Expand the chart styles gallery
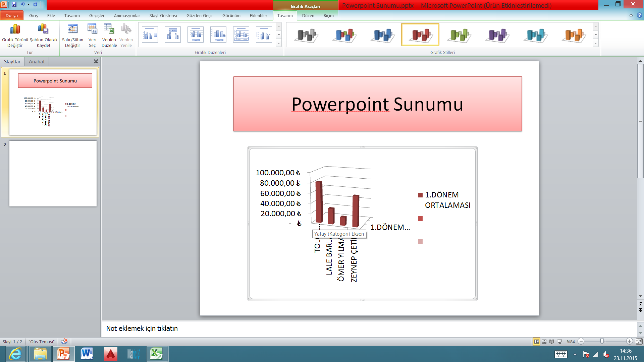 click(596, 43)
